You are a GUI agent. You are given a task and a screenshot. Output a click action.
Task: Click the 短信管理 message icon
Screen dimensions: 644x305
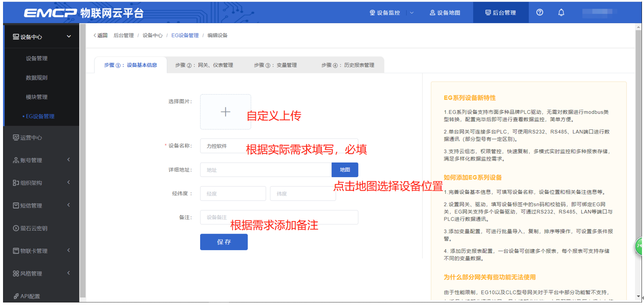coord(16,205)
